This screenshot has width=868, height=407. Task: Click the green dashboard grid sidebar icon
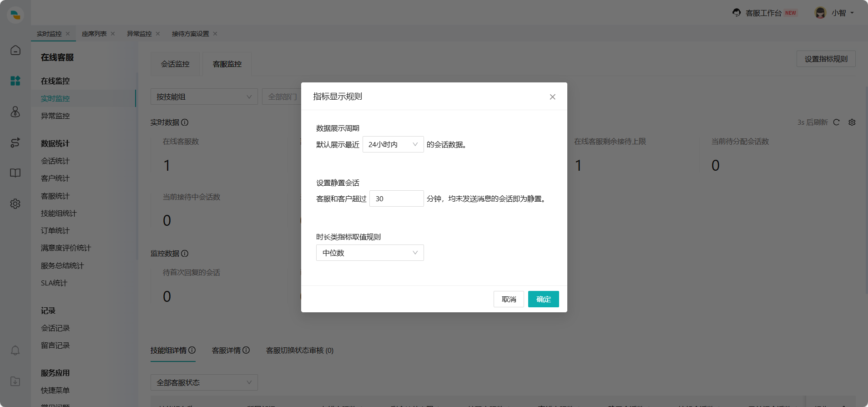coord(15,81)
